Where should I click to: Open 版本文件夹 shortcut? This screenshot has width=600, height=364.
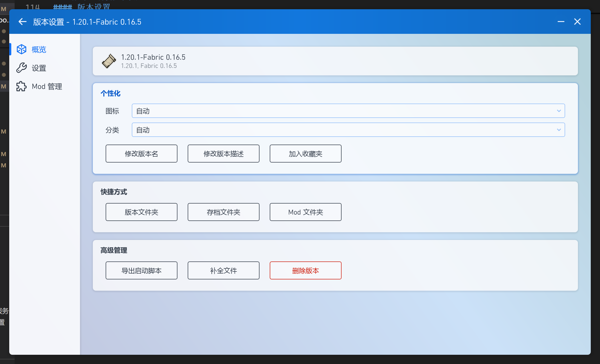click(x=141, y=212)
